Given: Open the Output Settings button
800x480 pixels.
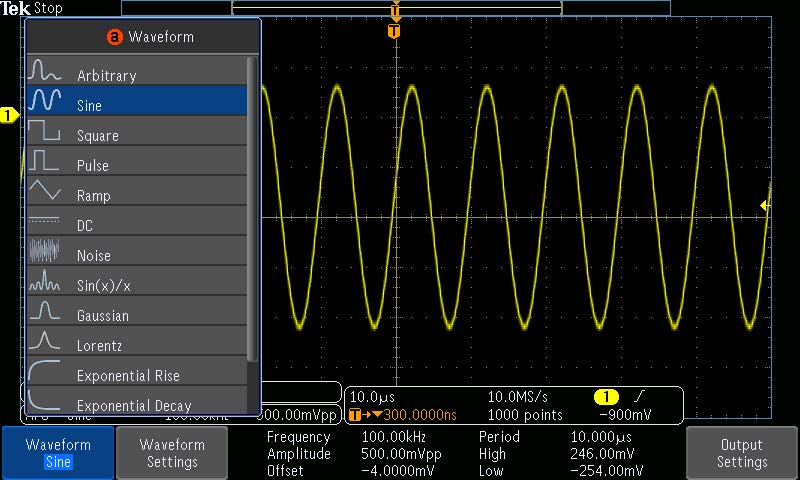Looking at the screenshot, I should pos(741,453).
